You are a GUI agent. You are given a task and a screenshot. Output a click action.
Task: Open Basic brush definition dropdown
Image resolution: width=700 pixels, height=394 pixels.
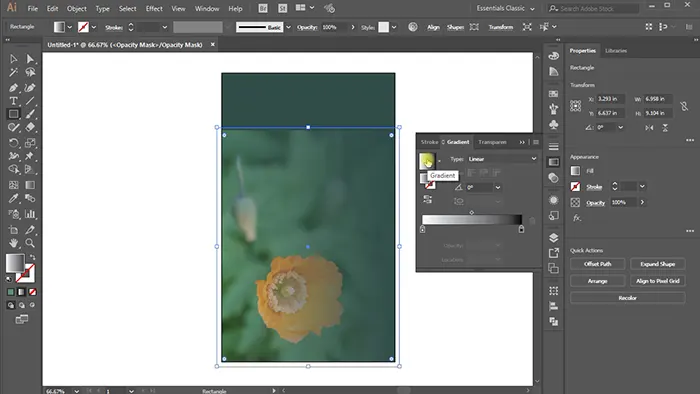click(288, 27)
